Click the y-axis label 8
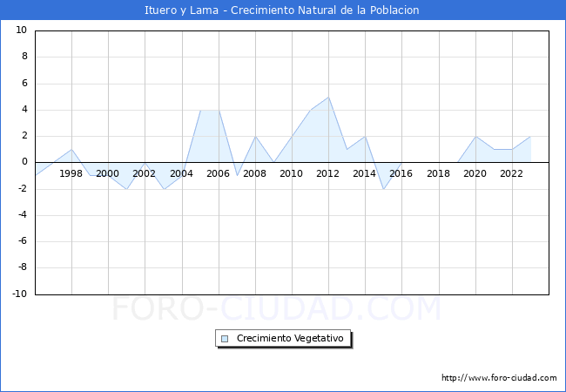Viewport: 566px width, 392px height. [24, 57]
